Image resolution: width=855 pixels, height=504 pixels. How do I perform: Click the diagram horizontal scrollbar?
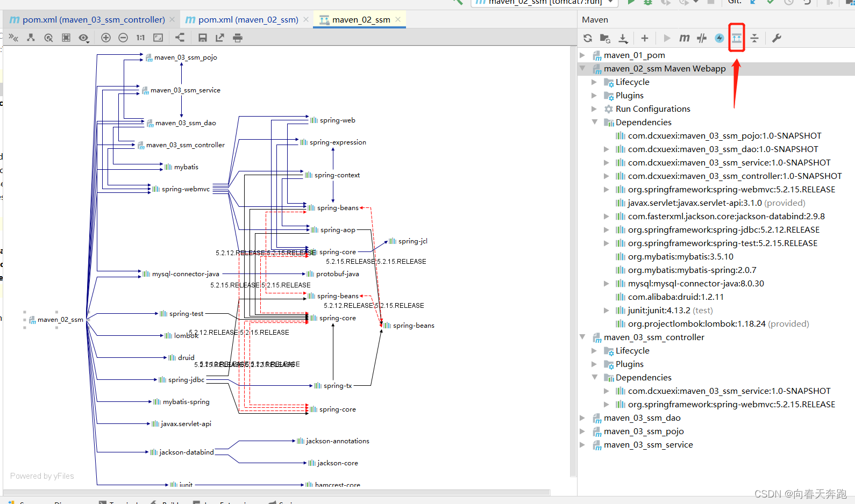[x=277, y=492]
